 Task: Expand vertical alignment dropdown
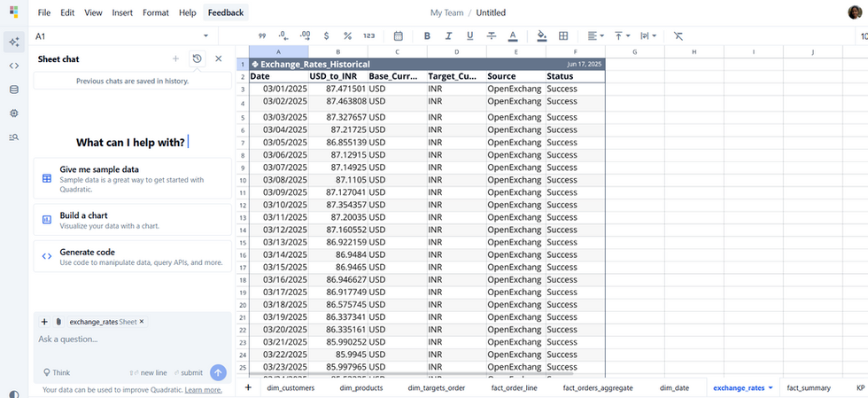point(622,36)
